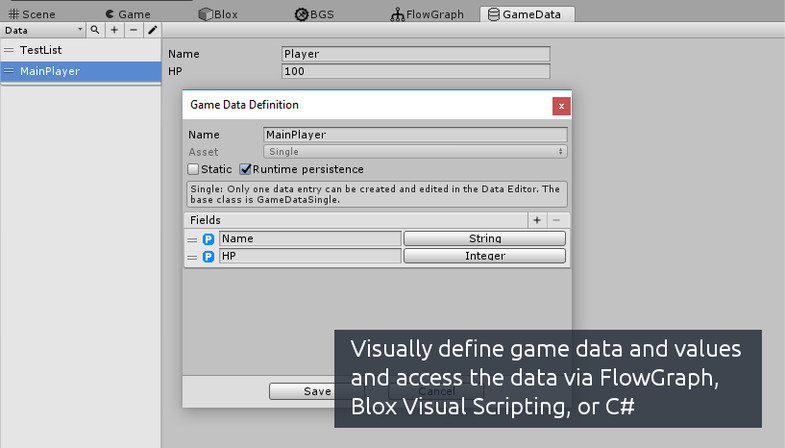Add new data definition with plus icon
Image resolution: width=785 pixels, height=448 pixels.
pos(114,30)
